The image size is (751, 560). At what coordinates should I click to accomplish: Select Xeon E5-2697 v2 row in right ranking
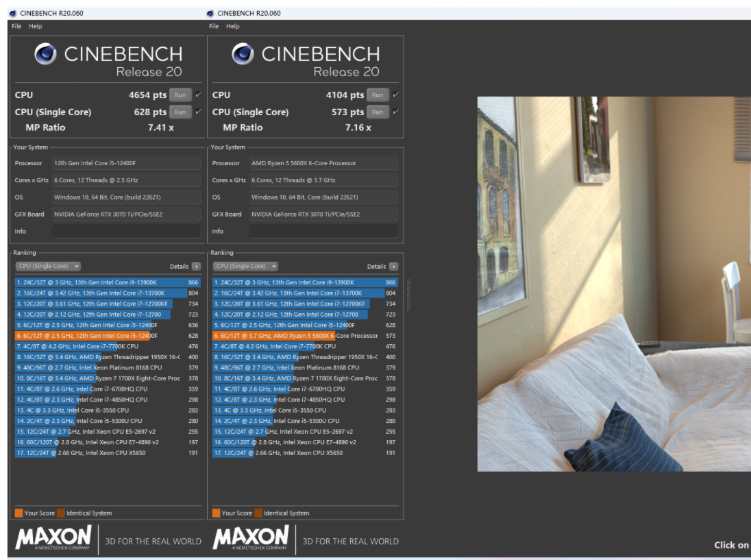click(305, 432)
